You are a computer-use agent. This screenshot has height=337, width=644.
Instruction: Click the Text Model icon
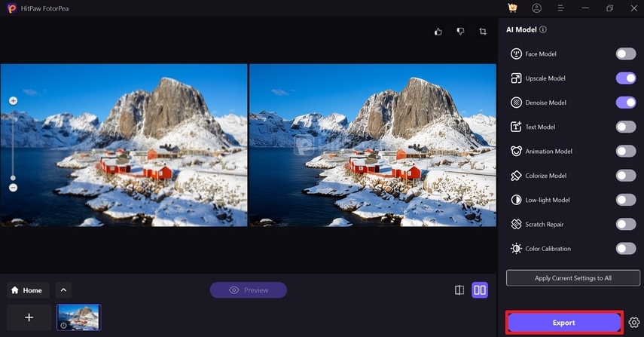516,127
